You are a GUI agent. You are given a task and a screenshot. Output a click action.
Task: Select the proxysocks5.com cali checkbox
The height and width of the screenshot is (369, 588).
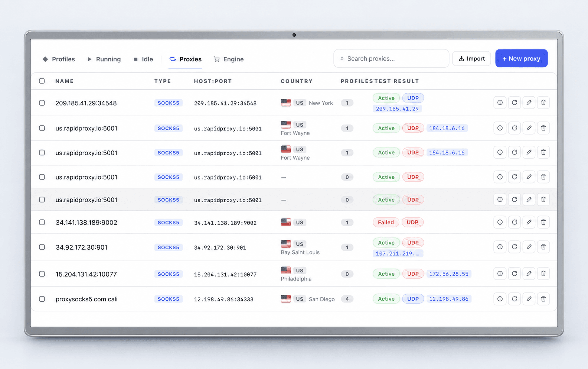[x=42, y=299]
